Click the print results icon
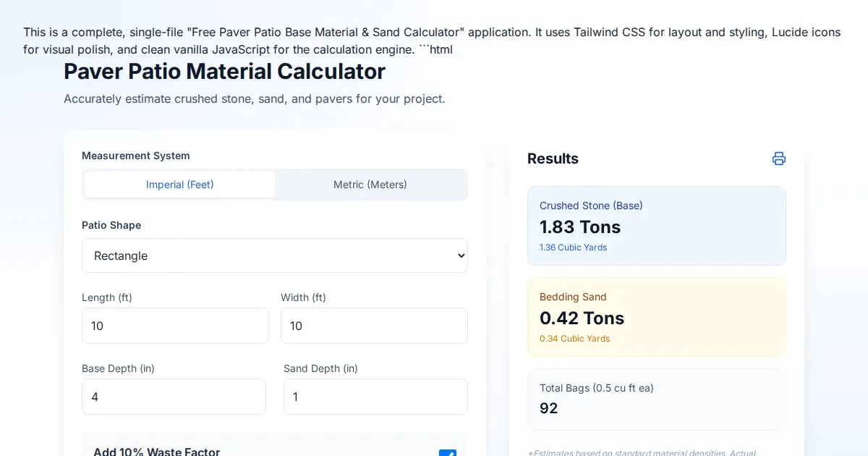 tap(778, 159)
